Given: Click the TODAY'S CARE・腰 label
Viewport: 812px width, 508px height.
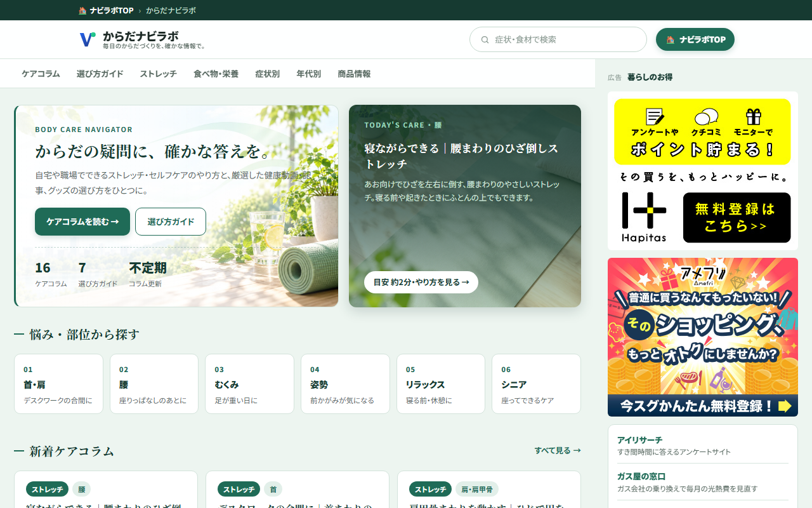Looking at the screenshot, I should coord(403,125).
